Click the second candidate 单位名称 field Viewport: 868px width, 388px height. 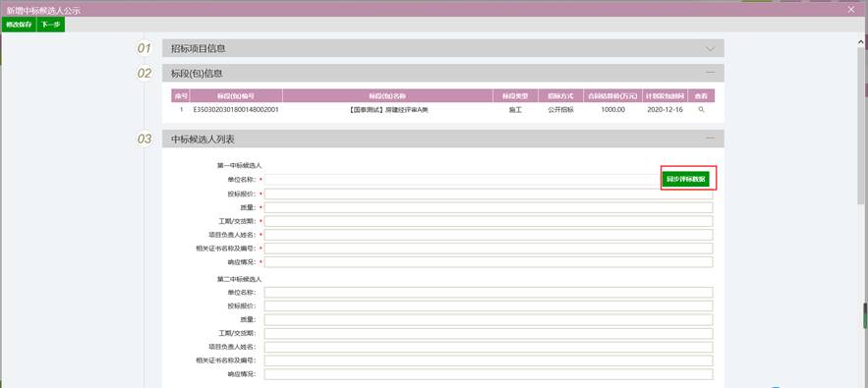point(489,293)
